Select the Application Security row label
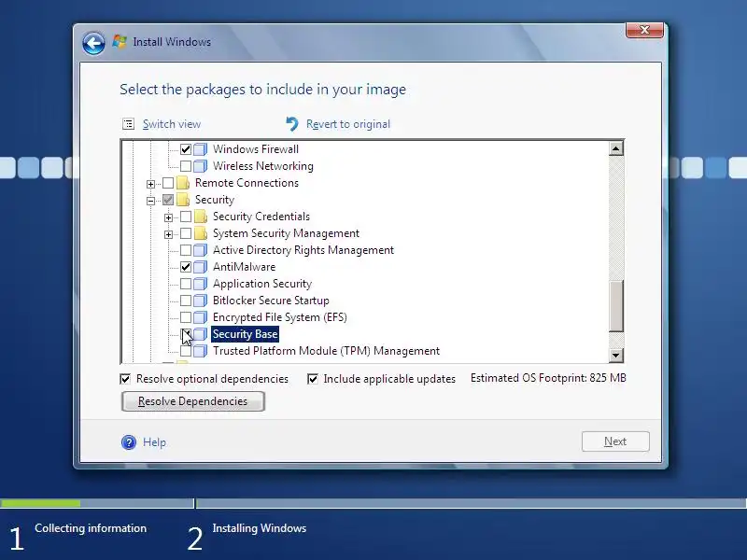Viewport: 747px width, 560px height. [262, 284]
